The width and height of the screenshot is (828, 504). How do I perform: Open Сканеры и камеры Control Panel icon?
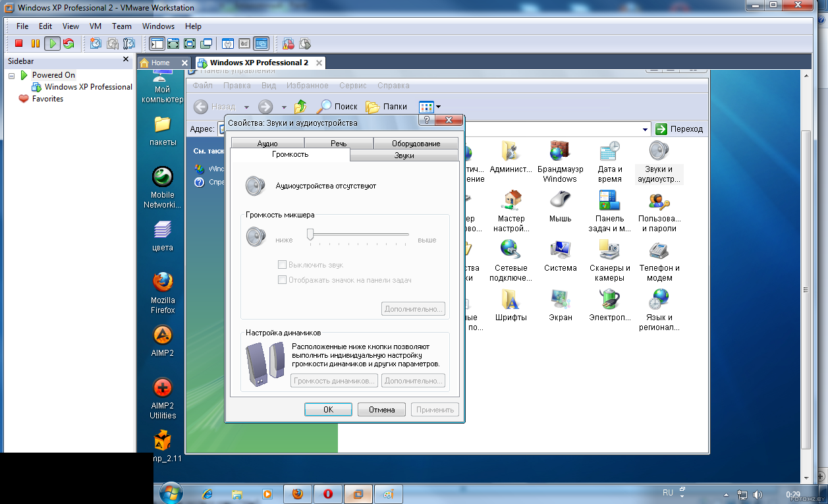[x=610, y=260]
